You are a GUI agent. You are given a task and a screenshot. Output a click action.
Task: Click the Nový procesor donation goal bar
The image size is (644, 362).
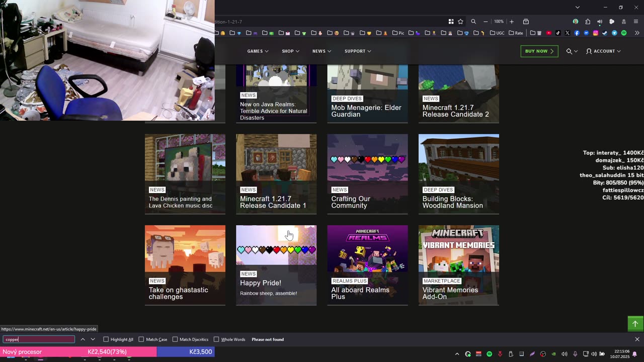(107, 352)
